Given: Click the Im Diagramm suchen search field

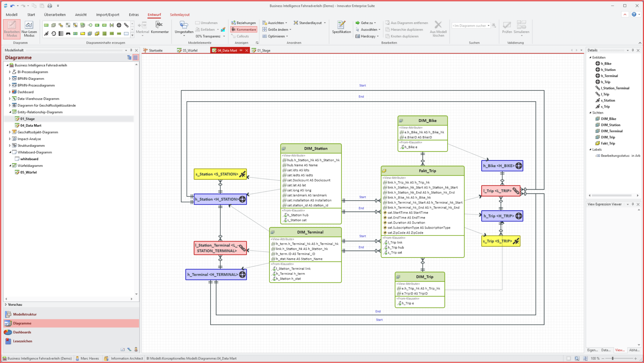Looking at the screenshot, I should [469, 25].
